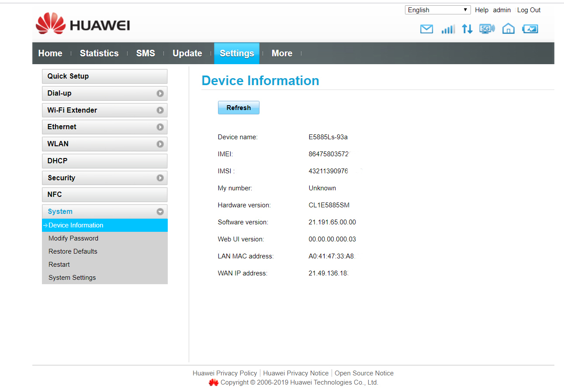Click the data traffic arrows icon
This screenshot has height=392, width=564.
coord(467,29)
